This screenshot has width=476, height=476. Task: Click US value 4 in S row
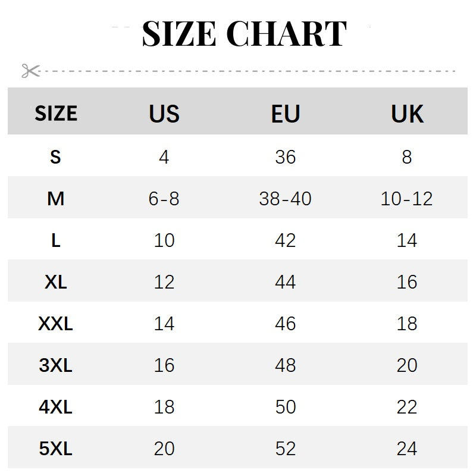click(x=164, y=157)
